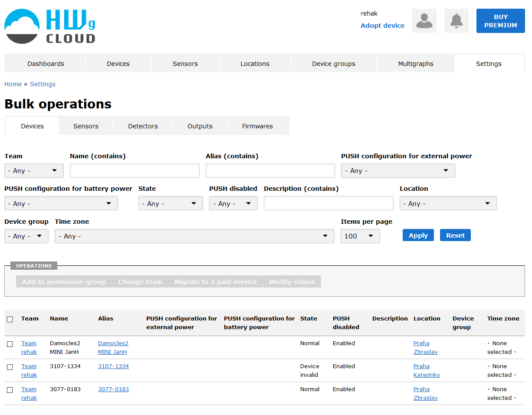
Task: Open the Sensors main menu item
Action: click(x=185, y=64)
